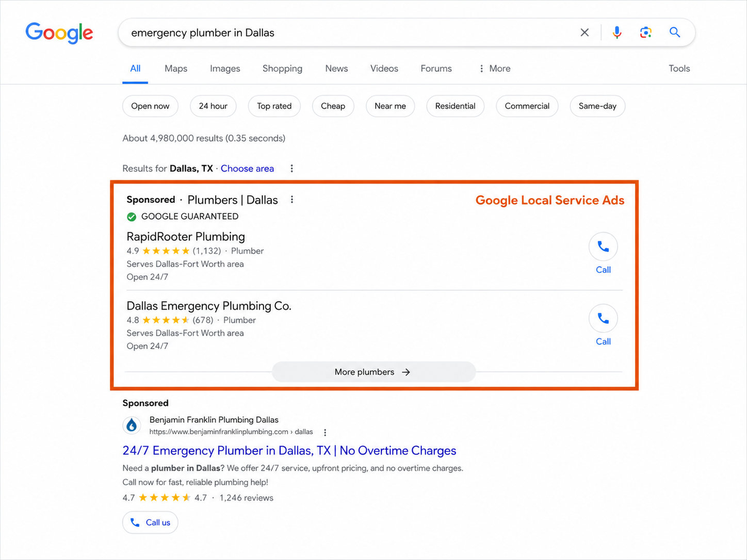Toggle the Top rated filter chip
Screen dimensions: 747x560
274,106
